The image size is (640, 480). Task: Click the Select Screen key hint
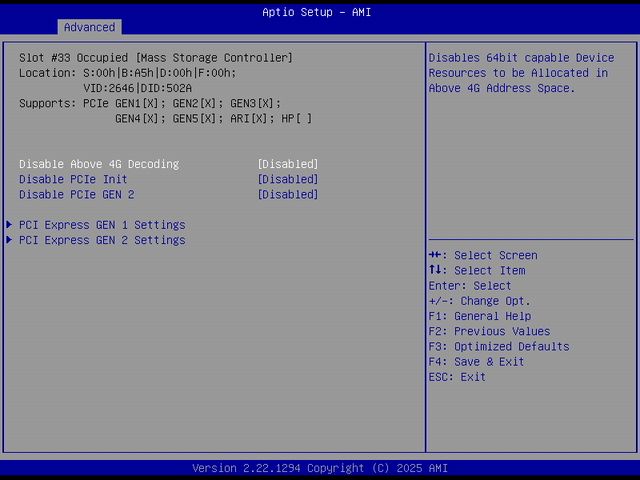(483, 256)
